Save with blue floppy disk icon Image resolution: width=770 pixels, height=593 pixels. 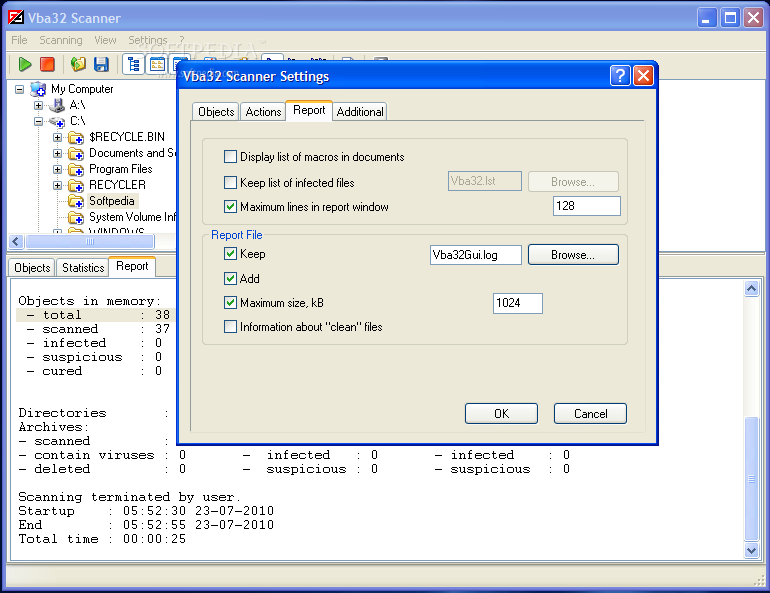(x=101, y=64)
